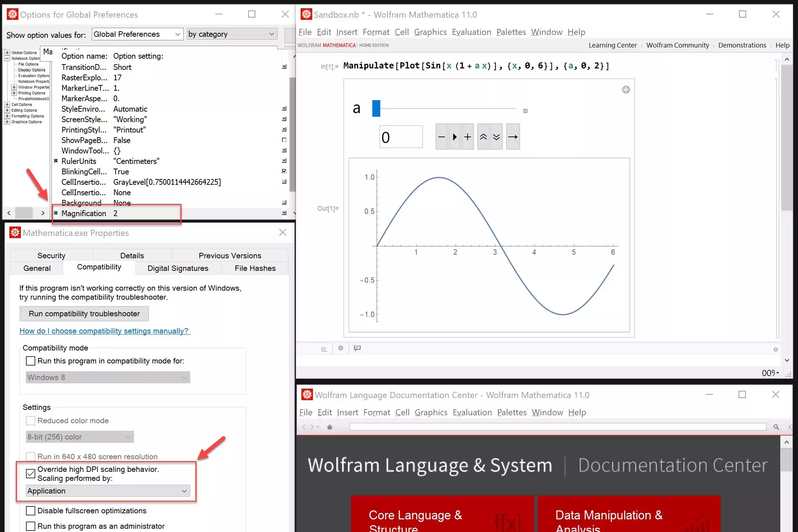Open the 'Application' scaling dropdown
Screen dimensions: 798x532
pyautogui.click(x=107, y=491)
